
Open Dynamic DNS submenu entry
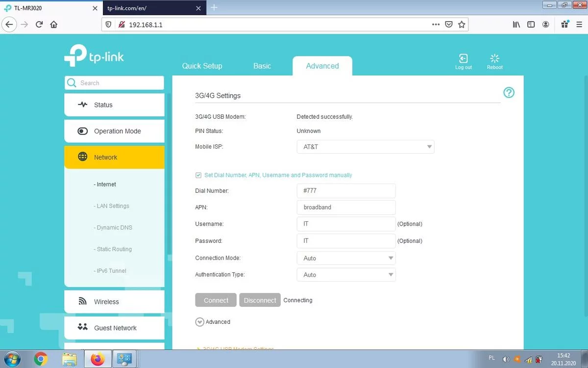[x=113, y=228]
